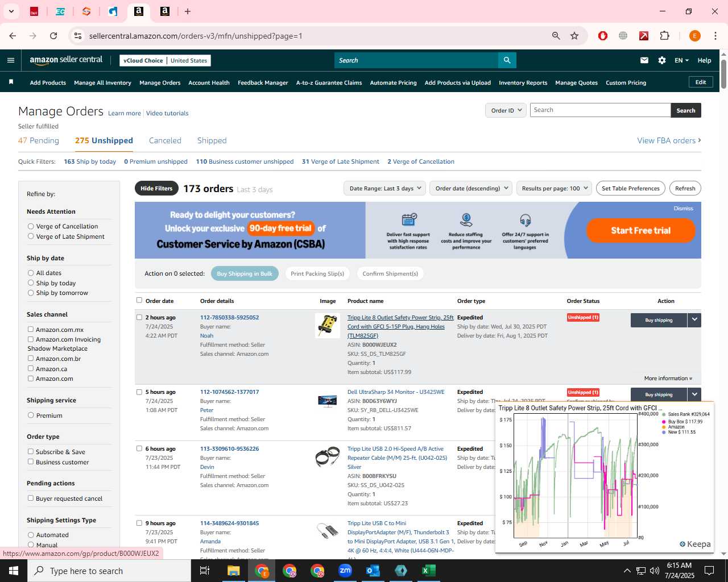Select Ship by tomorrow radio option
The image size is (728, 582).
click(31, 293)
